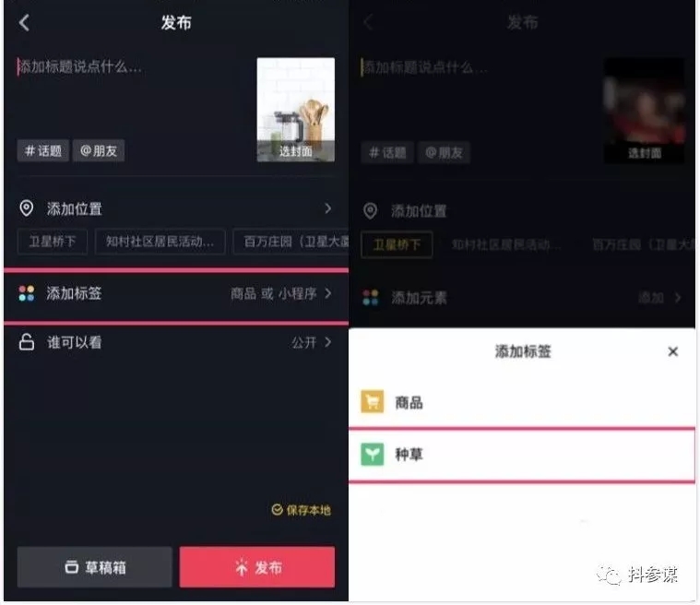The height and width of the screenshot is (605, 700).
Task: Tap the # 话题 topic button
Action: pyautogui.click(x=42, y=150)
